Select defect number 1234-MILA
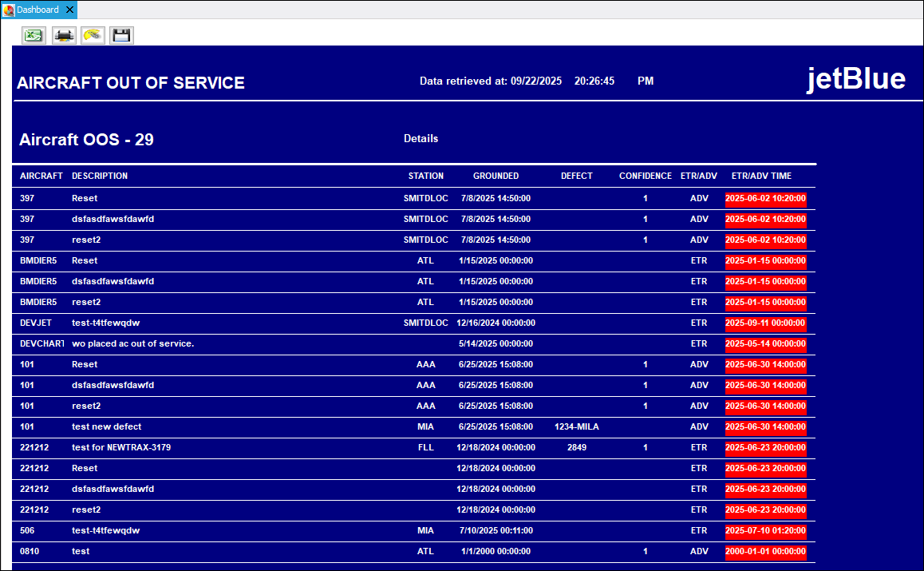Viewport: 924px width, 571px height. (x=577, y=427)
